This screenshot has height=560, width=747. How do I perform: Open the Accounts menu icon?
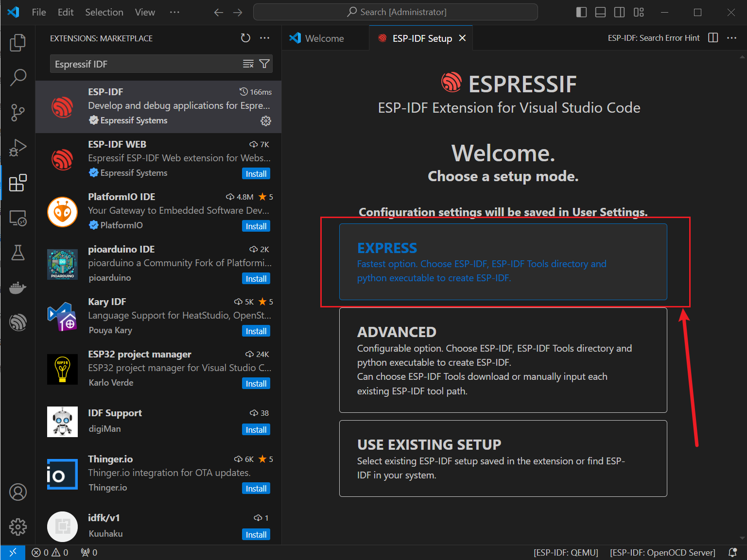[x=18, y=492]
